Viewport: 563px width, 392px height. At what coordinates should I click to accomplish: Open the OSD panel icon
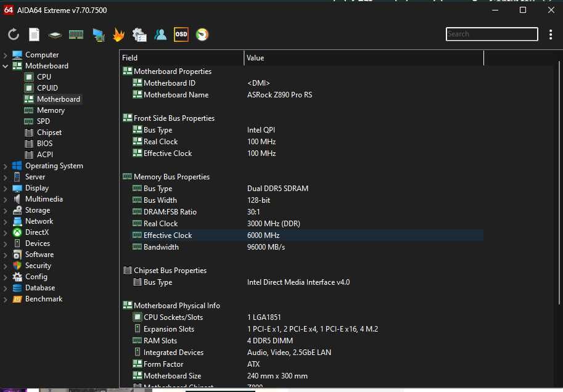click(x=181, y=35)
